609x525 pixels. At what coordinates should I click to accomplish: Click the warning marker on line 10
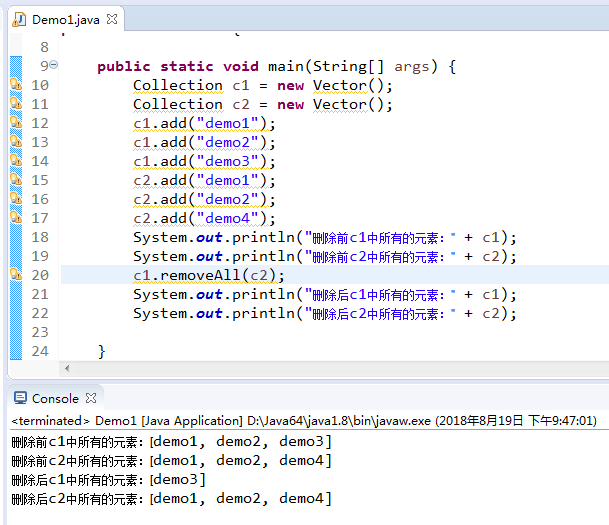tap(16, 84)
